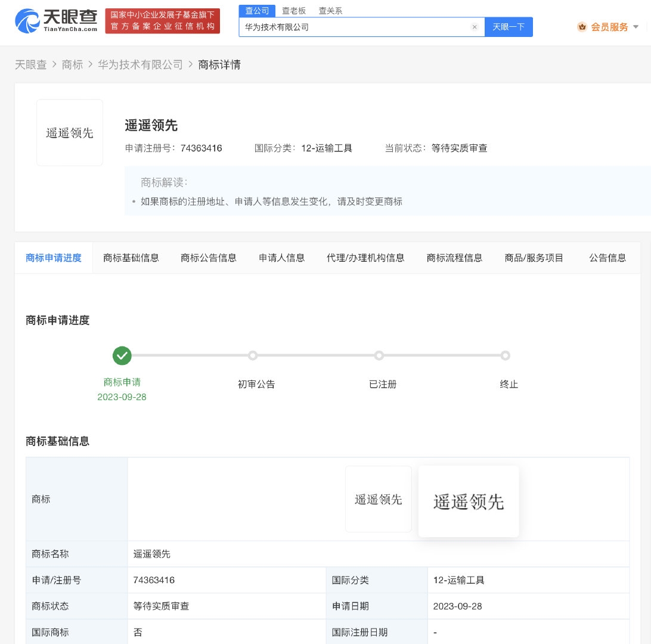Click the small trademark image in table

[x=379, y=499]
